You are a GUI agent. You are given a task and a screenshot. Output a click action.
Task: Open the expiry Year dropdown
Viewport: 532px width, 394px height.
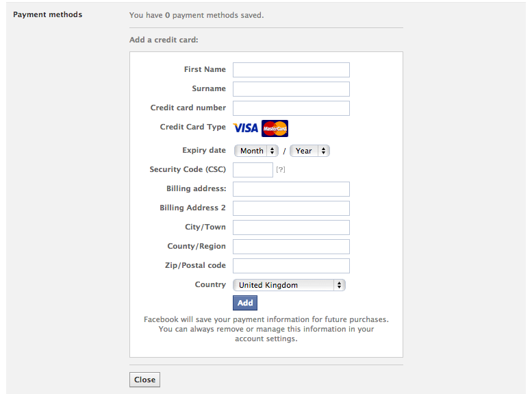(309, 151)
